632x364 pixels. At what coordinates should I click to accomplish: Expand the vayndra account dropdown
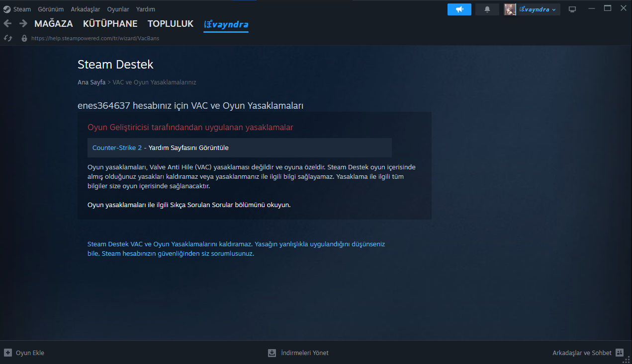coord(538,9)
